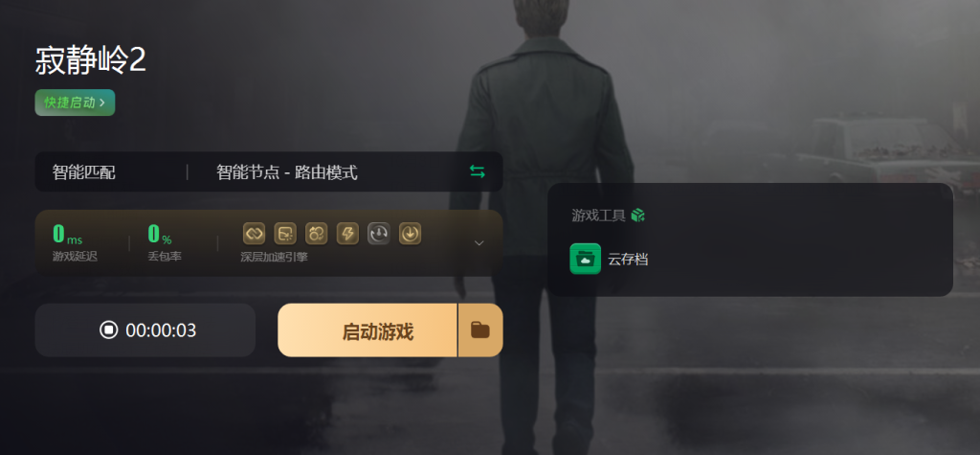Image resolution: width=980 pixels, height=455 pixels.
Task: Click the 云存档 text label
Action: 628,259
